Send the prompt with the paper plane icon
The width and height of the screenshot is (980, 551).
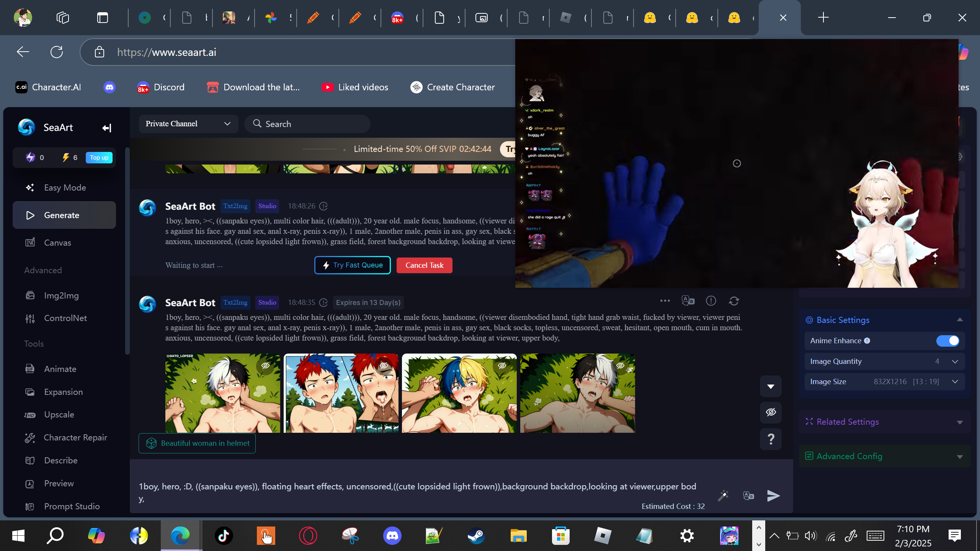tap(774, 496)
